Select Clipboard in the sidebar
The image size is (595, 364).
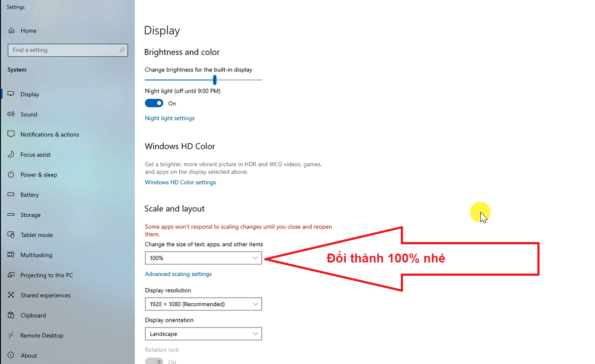coord(33,316)
